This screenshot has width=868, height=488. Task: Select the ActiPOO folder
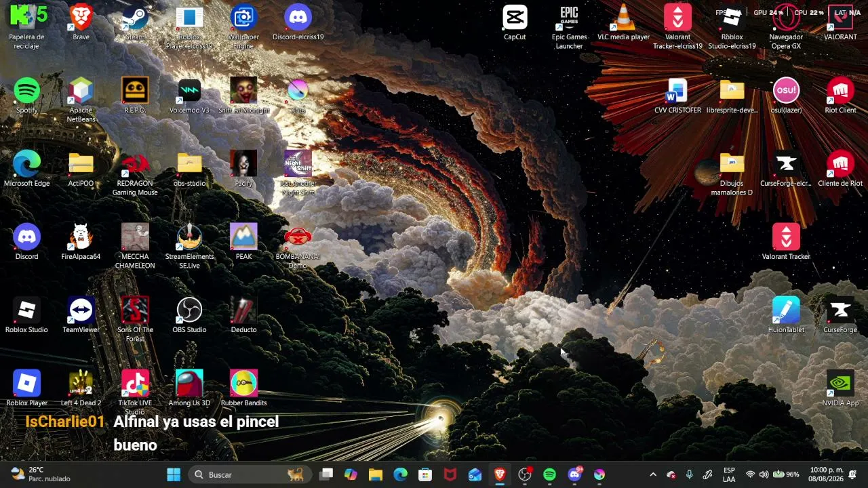pos(81,169)
